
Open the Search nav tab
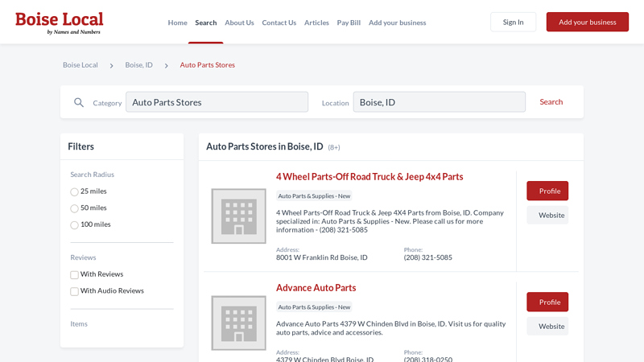206,23
